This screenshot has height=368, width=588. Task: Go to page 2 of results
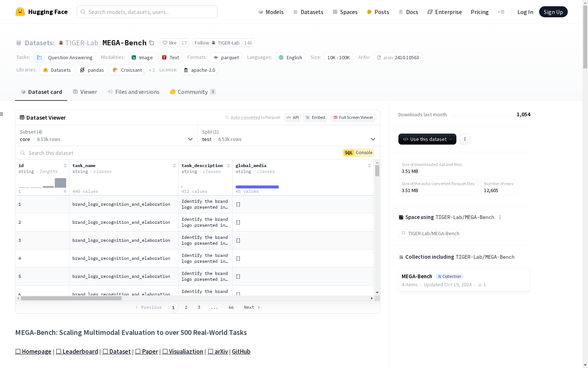186,307
